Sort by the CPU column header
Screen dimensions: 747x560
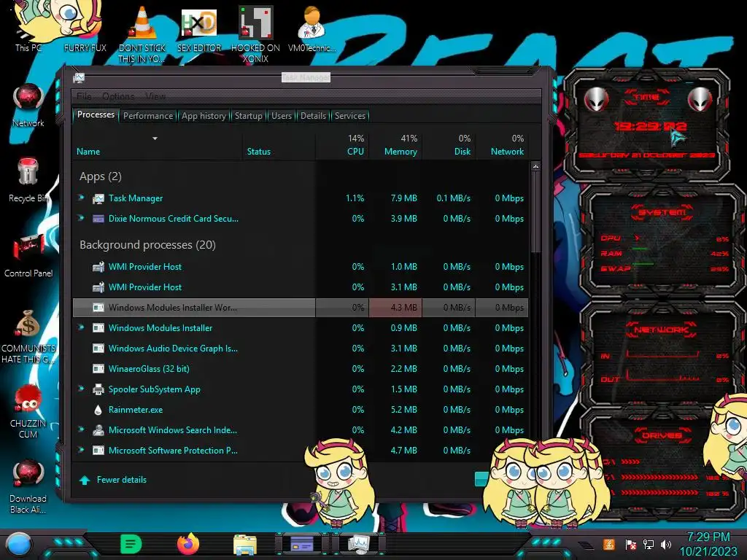click(342, 145)
